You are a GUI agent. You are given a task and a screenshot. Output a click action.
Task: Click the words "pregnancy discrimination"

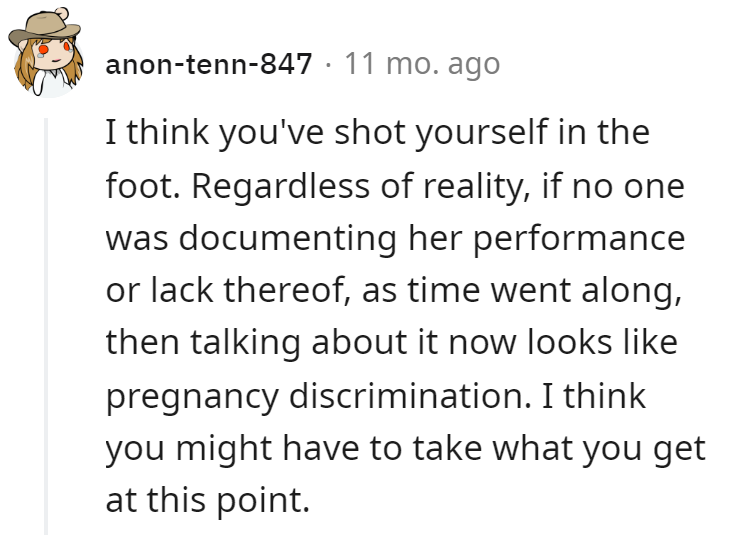[318, 396]
